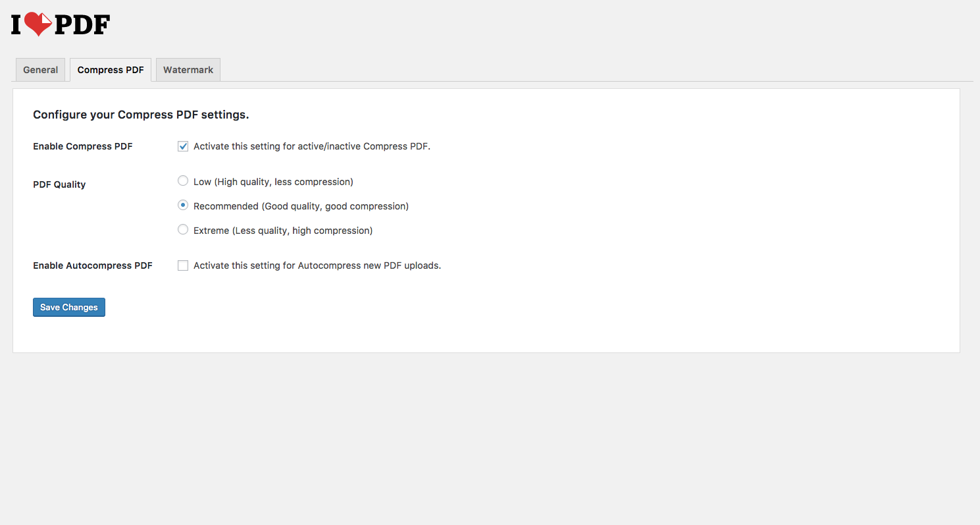Screen dimensions: 980x525
Task: Click the iLovePDF heart logo
Action: (x=61, y=24)
